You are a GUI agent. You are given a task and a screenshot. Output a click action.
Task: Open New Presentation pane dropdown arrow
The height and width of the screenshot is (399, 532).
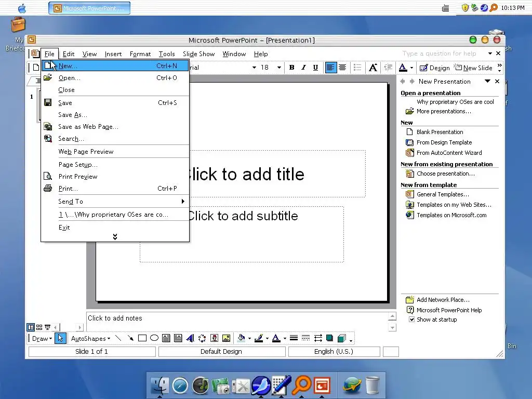coord(487,81)
